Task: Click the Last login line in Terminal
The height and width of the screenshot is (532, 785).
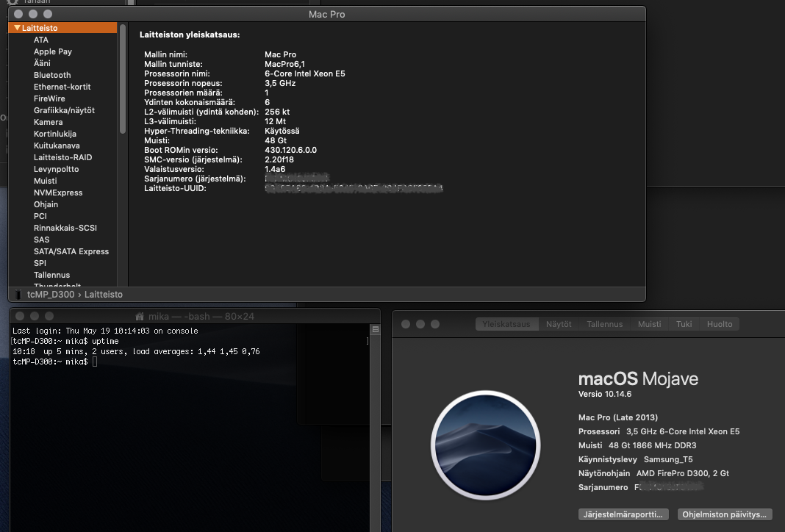Action: (x=105, y=331)
